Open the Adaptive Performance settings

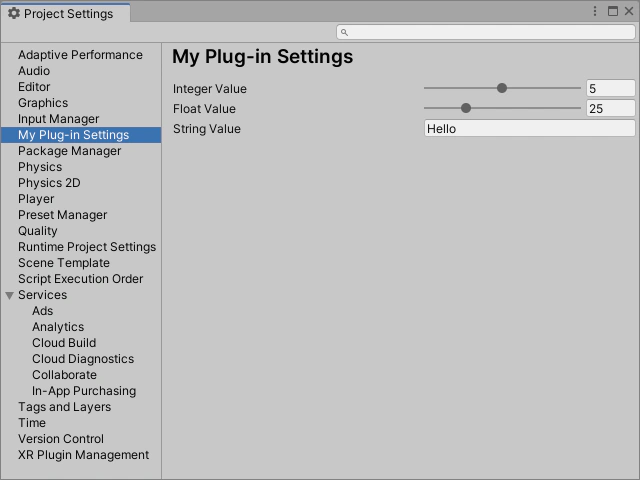click(80, 55)
